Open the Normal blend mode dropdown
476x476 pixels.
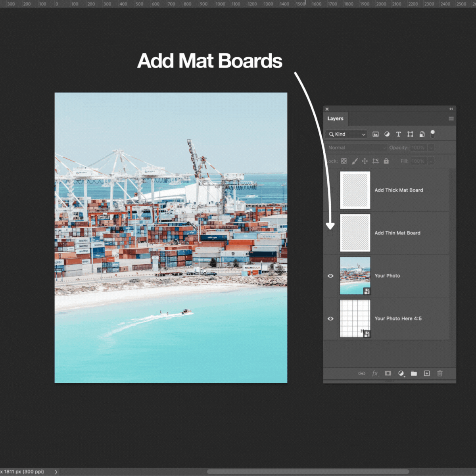coord(356,148)
